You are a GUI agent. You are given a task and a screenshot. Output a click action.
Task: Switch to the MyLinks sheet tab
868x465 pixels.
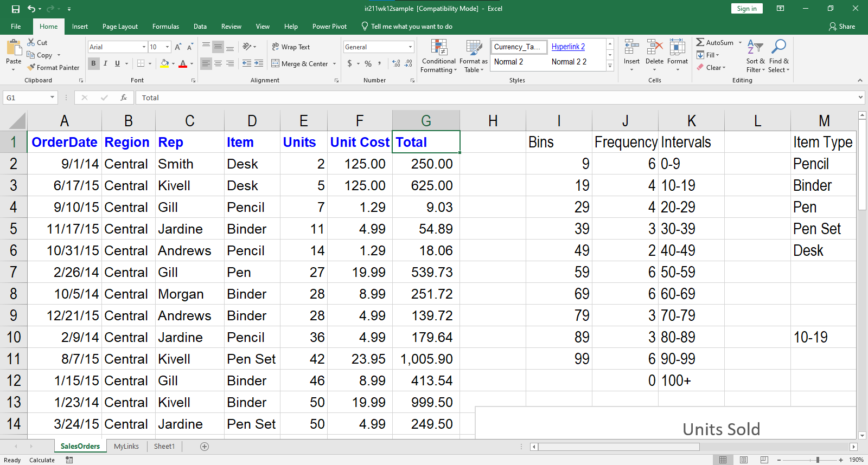point(126,446)
